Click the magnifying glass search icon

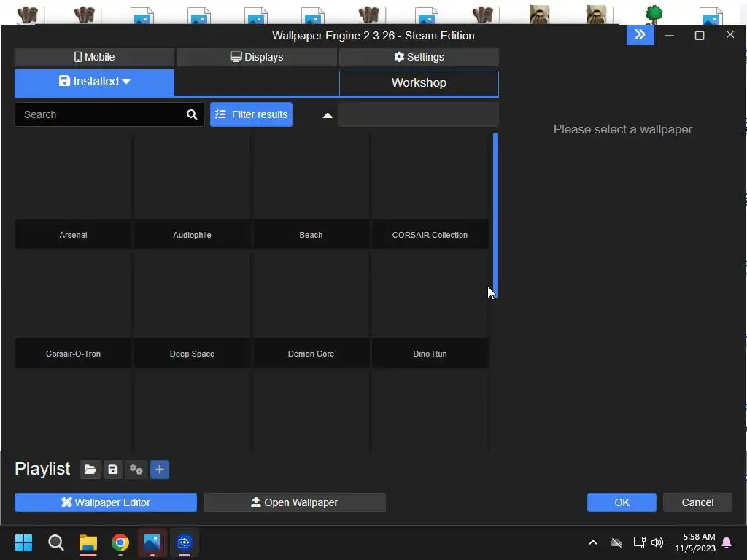pyautogui.click(x=192, y=114)
